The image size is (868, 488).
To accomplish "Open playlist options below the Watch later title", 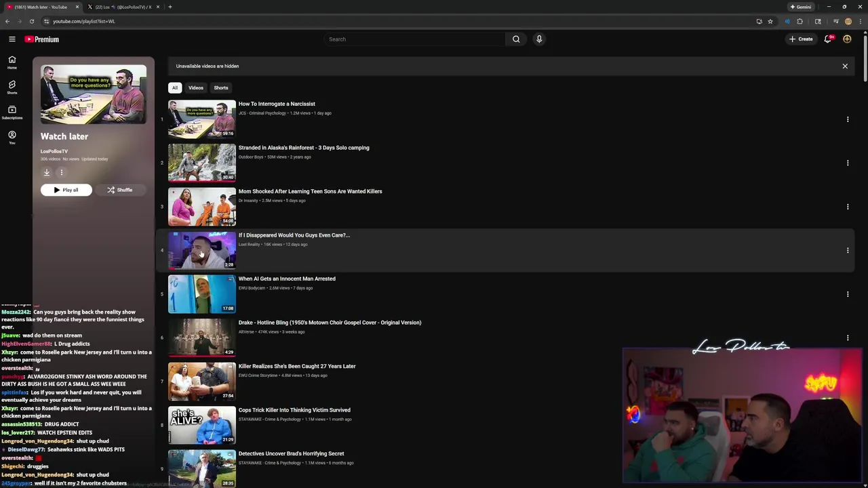I will coord(61,172).
